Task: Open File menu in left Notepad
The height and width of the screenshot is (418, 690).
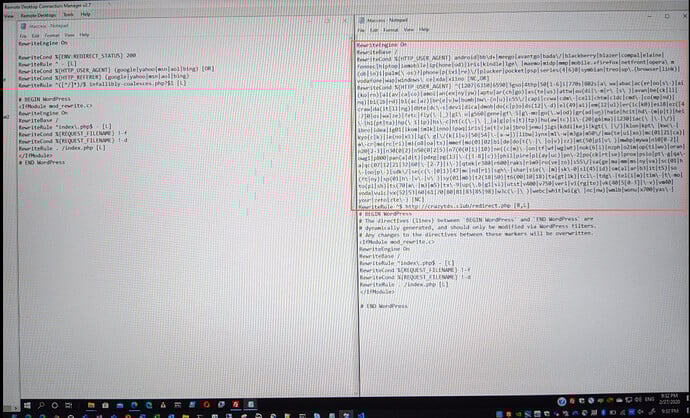Action: (x=23, y=36)
